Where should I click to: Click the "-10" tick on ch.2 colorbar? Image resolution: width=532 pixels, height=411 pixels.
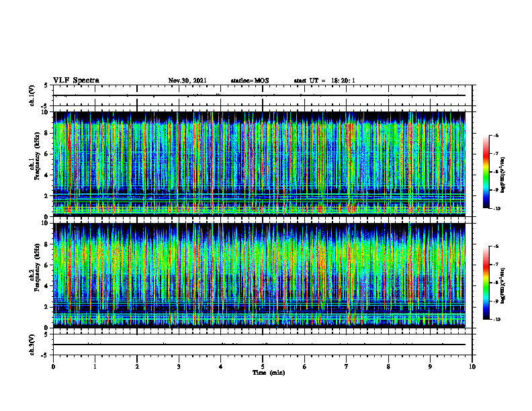(x=496, y=320)
